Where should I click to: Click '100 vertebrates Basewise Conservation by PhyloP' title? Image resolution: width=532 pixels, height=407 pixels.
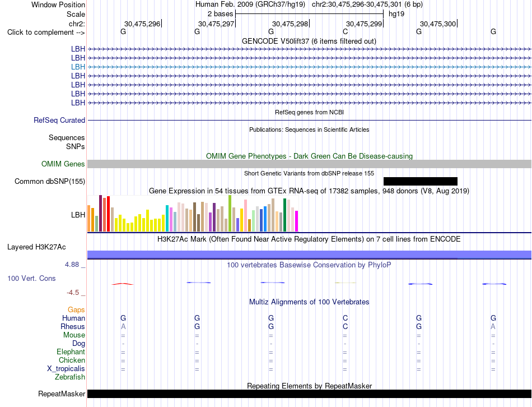[309, 265]
